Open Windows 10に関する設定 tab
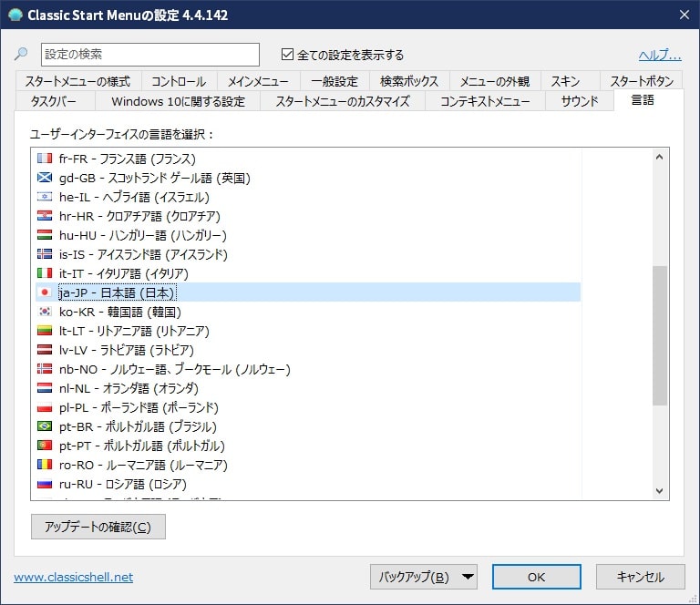700x605 pixels. tap(178, 101)
